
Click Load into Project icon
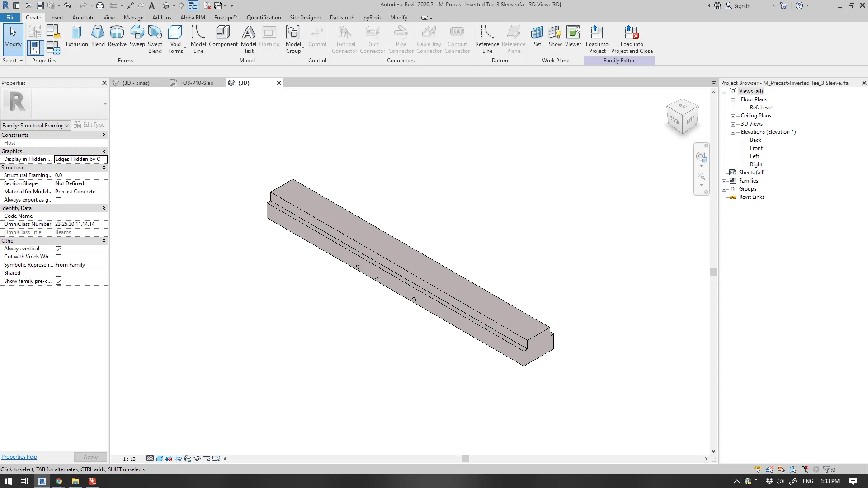pos(597,39)
